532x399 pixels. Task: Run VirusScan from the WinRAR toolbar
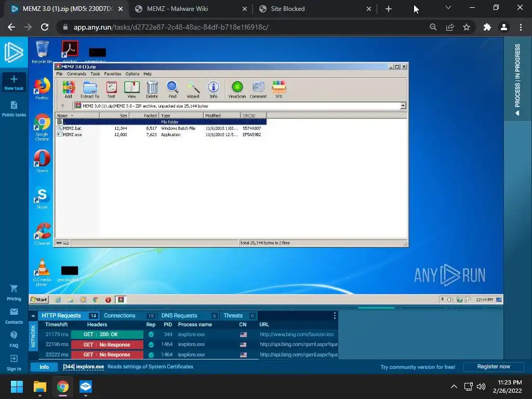click(x=237, y=89)
